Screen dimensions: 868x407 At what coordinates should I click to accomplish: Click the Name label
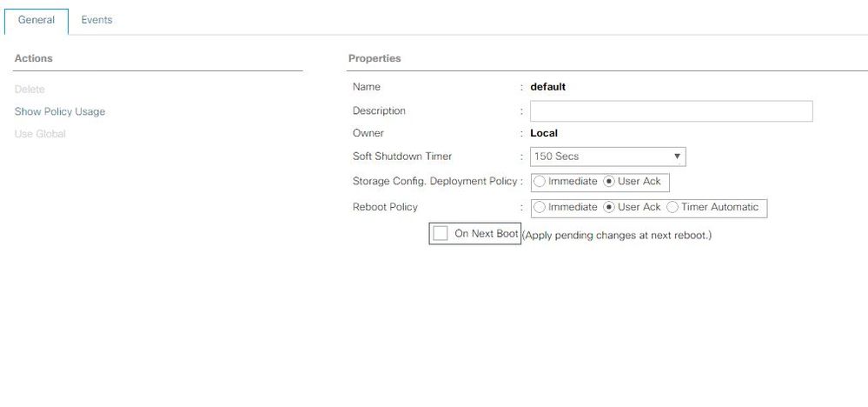click(x=367, y=87)
